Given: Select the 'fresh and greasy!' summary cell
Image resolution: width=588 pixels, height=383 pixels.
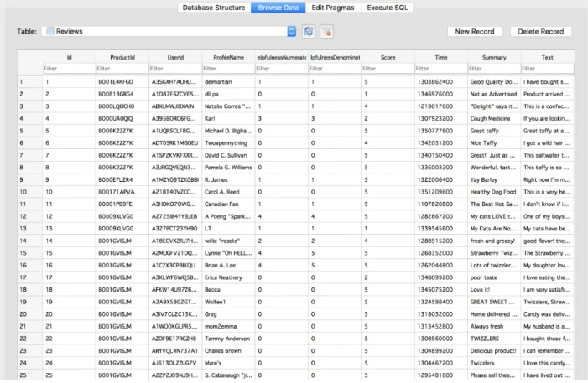Looking at the screenshot, I should 494,241.
